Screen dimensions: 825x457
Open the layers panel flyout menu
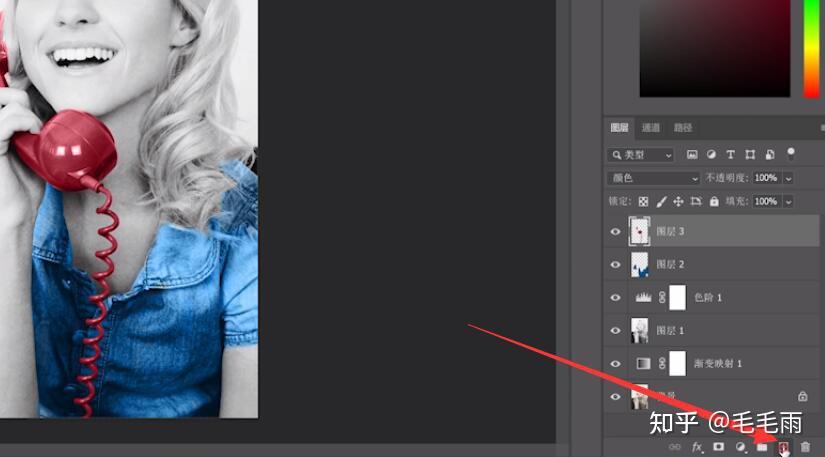[821, 128]
